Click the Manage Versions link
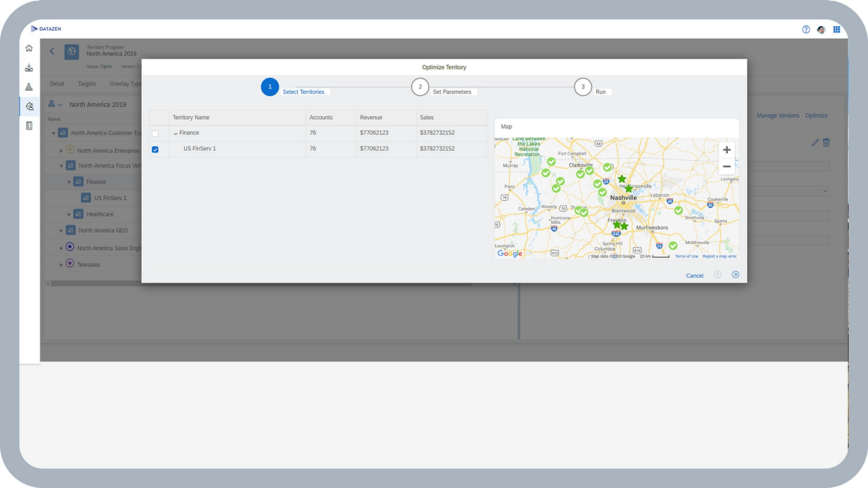Image resolution: width=868 pixels, height=488 pixels. pyautogui.click(x=778, y=115)
